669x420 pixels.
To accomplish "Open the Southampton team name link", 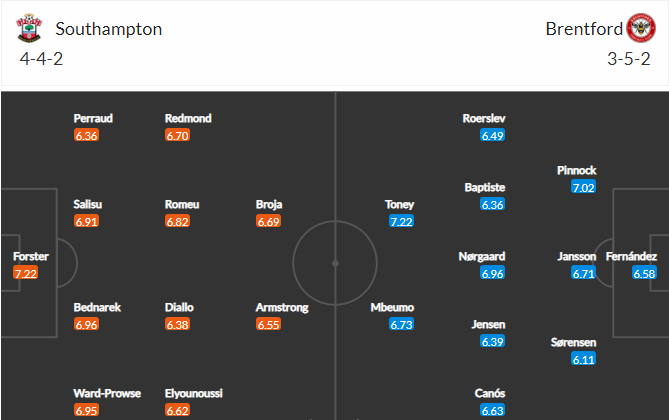I will coord(109,29).
